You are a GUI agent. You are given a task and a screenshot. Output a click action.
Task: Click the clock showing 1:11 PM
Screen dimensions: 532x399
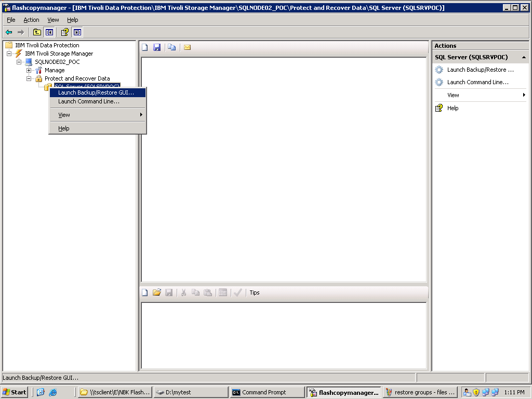(x=514, y=392)
